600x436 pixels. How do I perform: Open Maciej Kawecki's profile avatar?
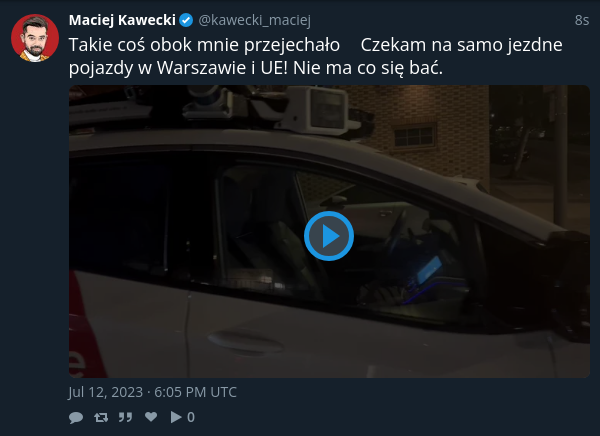click(35, 38)
